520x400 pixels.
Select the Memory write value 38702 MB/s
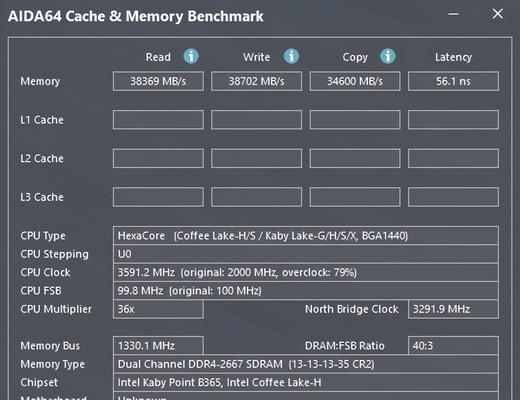point(256,81)
